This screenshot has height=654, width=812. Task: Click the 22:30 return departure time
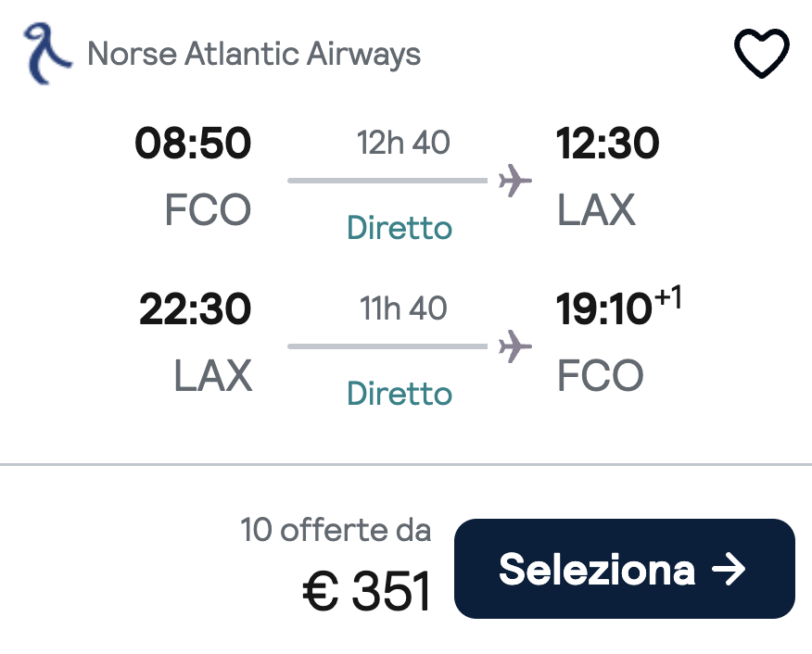(x=196, y=308)
